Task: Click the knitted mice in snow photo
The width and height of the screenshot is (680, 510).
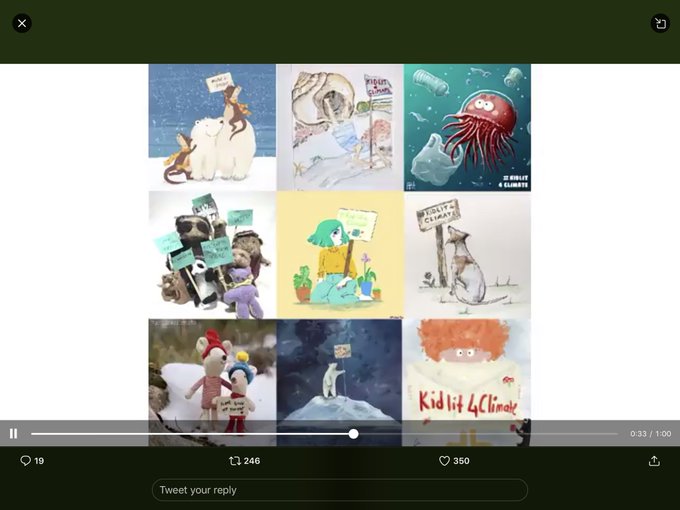Action: 212,382
